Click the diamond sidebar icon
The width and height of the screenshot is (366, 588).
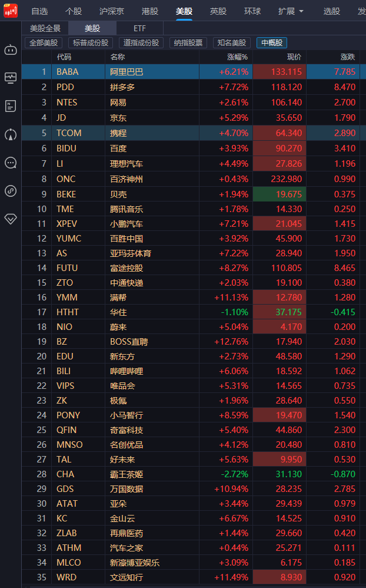coord(11,219)
